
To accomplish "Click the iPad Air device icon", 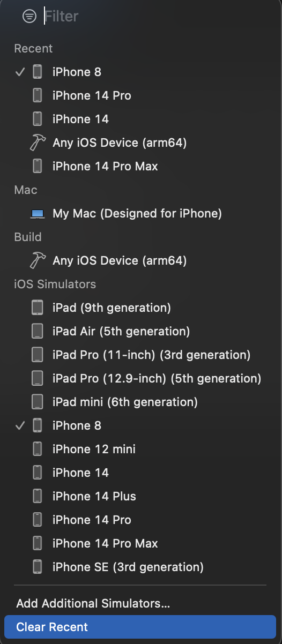I will point(37,331).
